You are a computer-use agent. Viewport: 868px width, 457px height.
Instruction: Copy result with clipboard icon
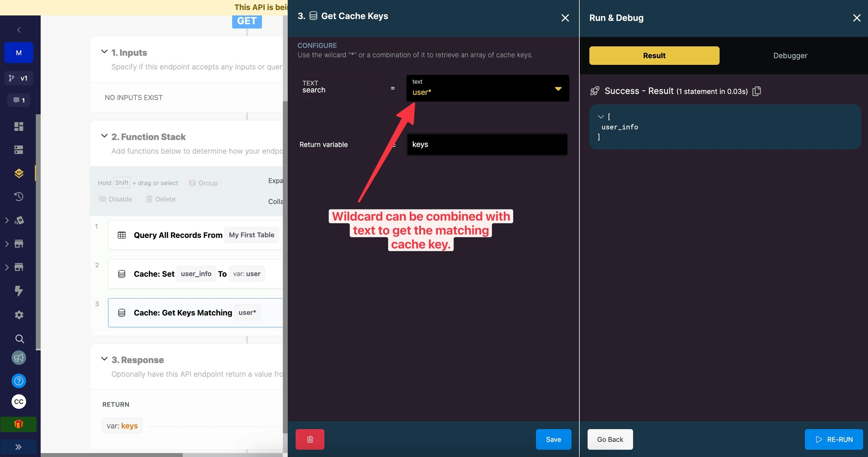[x=756, y=91]
